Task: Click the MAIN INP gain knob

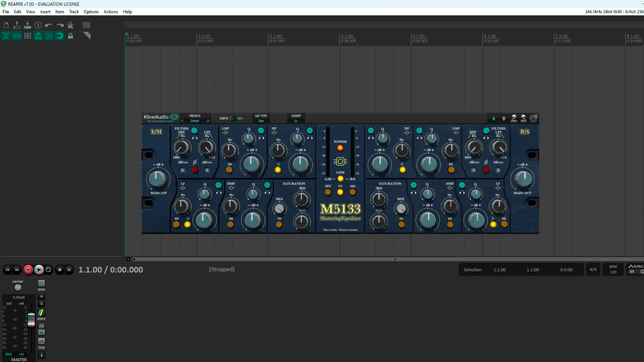Action: click(x=158, y=179)
